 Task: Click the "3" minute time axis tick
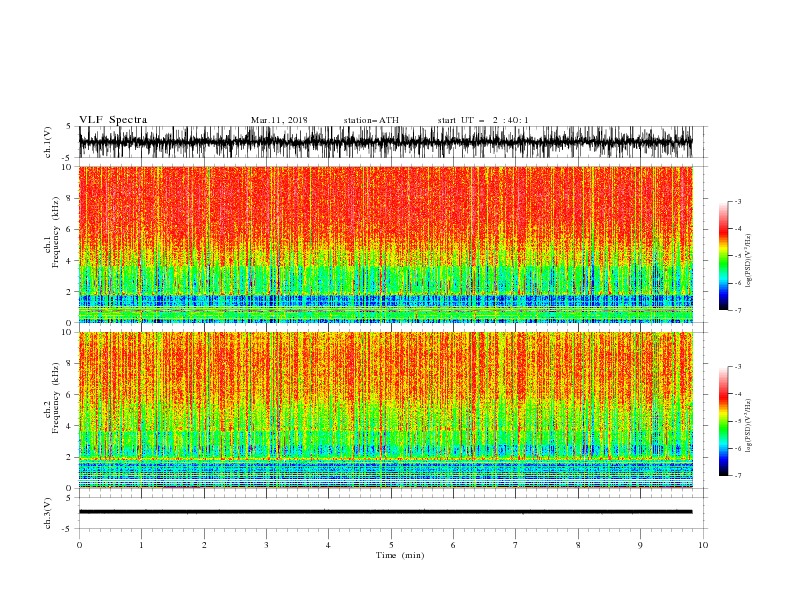(x=266, y=545)
